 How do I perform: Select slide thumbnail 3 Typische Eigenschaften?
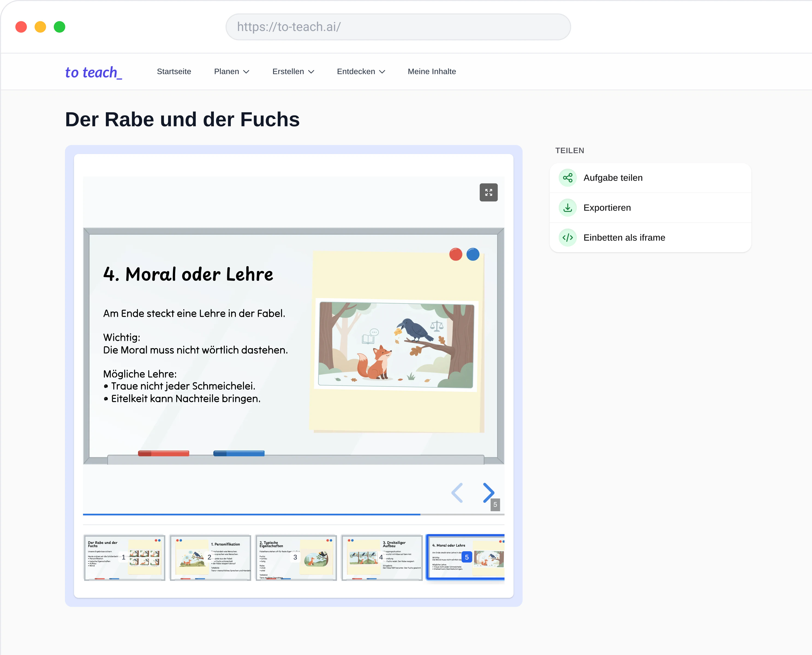(296, 557)
